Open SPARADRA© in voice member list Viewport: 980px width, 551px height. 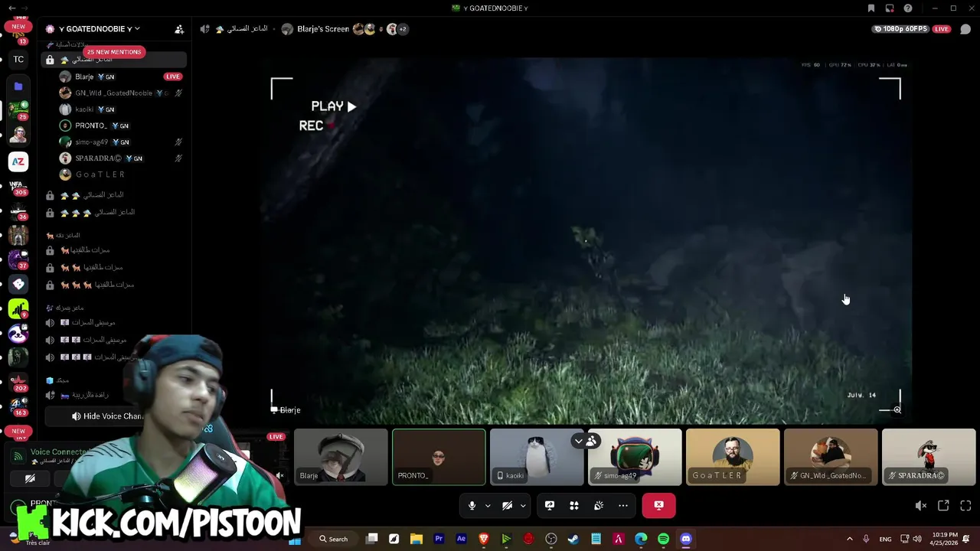click(121, 158)
